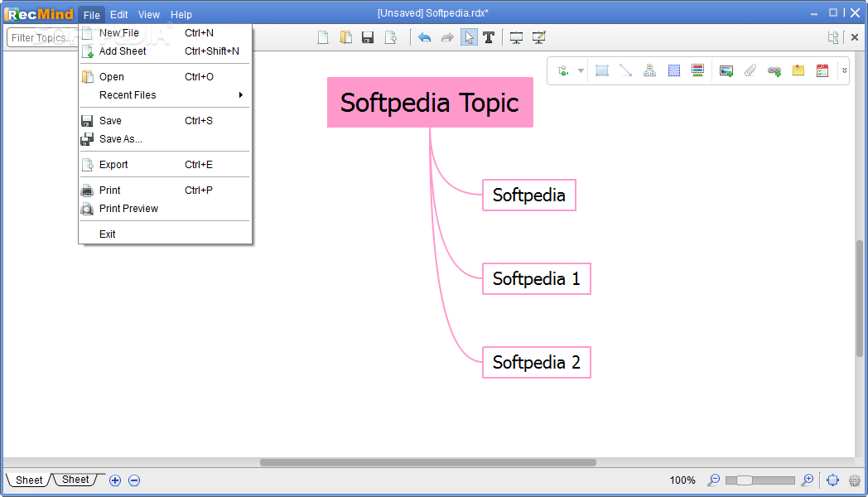The width and height of the screenshot is (868, 497).
Task: Select the relationship line tool icon
Action: click(x=625, y=71)
